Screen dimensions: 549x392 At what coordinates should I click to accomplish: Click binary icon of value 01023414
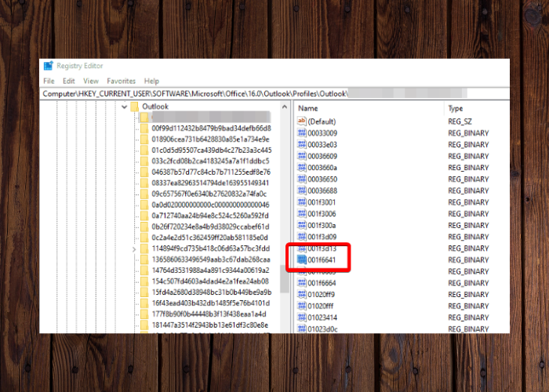pyautogui.click(x=301, y=317)
